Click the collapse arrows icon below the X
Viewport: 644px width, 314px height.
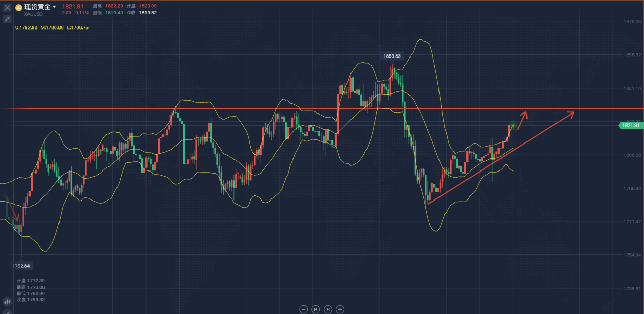tap(7, 19)
